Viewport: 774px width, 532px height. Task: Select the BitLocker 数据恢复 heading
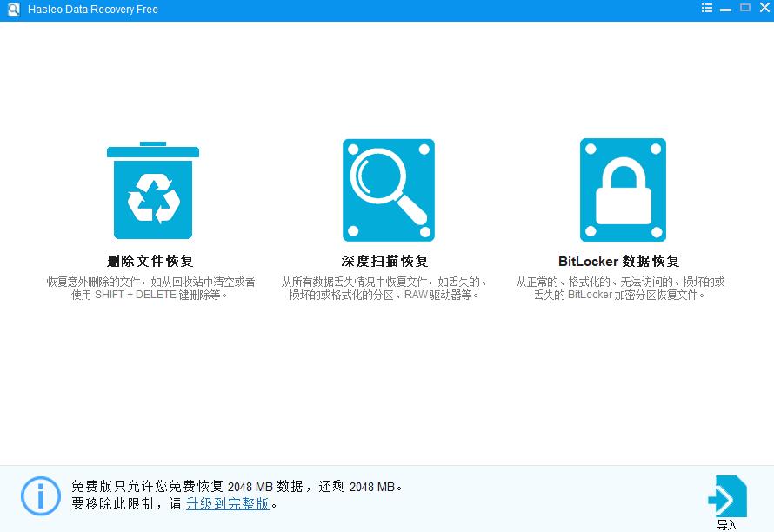[619, 261]
